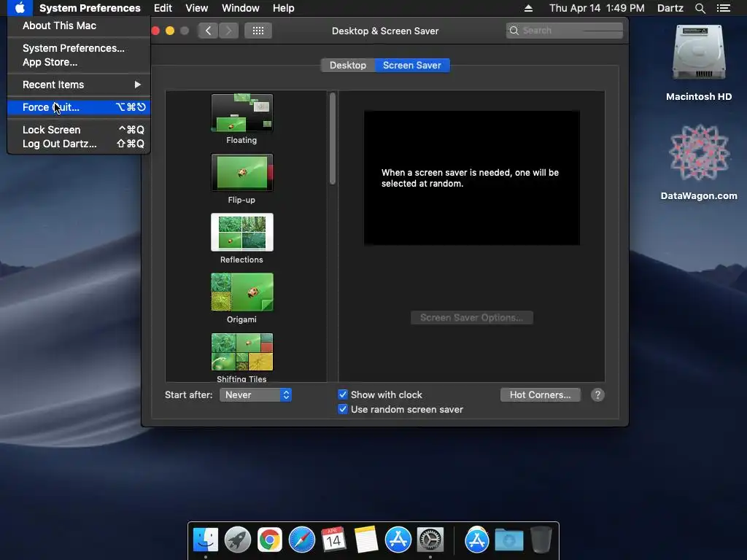Choose Log Out Dartz... menu item
The height and width of the screenshot is (560, 747).
79,144
